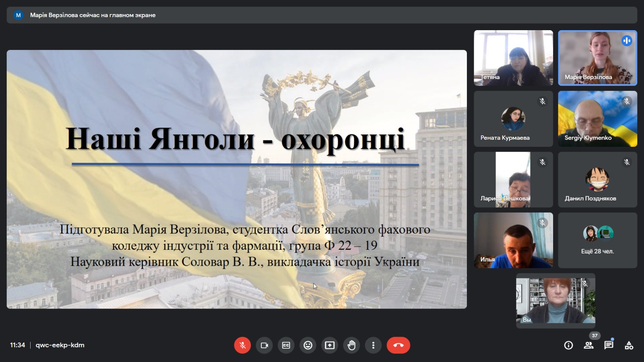The height and width of the screenshot is (362, 644).
Task: Select Рената Курмаева's participant tile
Action: click(514, 119)
